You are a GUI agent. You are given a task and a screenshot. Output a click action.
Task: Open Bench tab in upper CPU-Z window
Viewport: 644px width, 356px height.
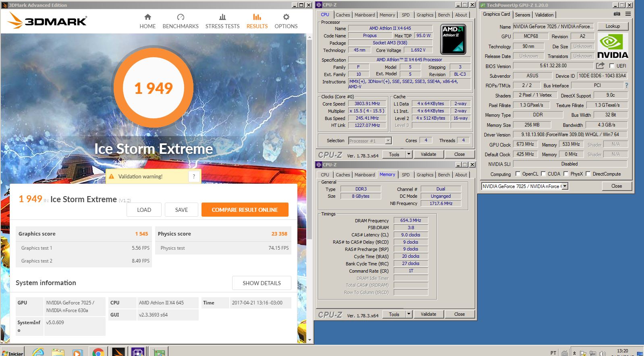point(444,15)
